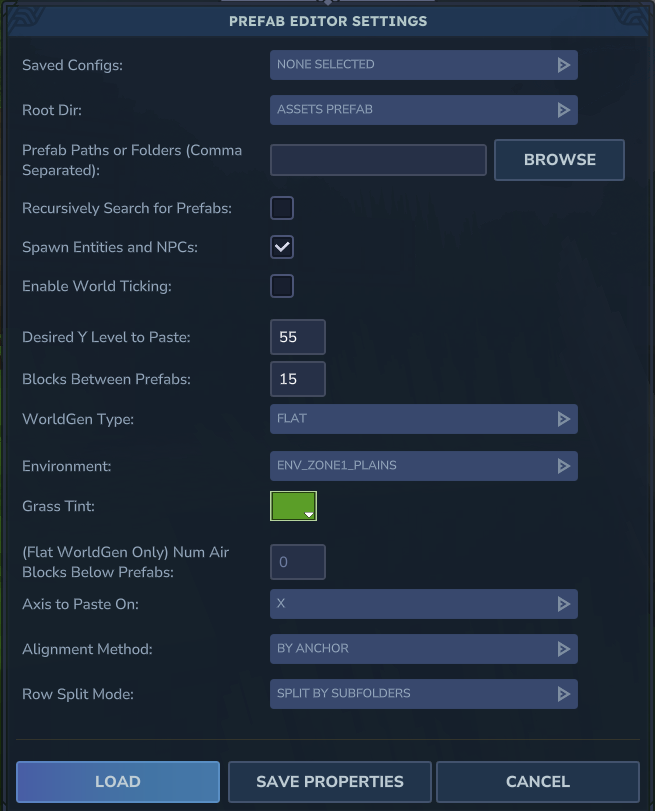Cancel the prefab editor settings
The width and height of the screenshot is (655, 811).
538,782
